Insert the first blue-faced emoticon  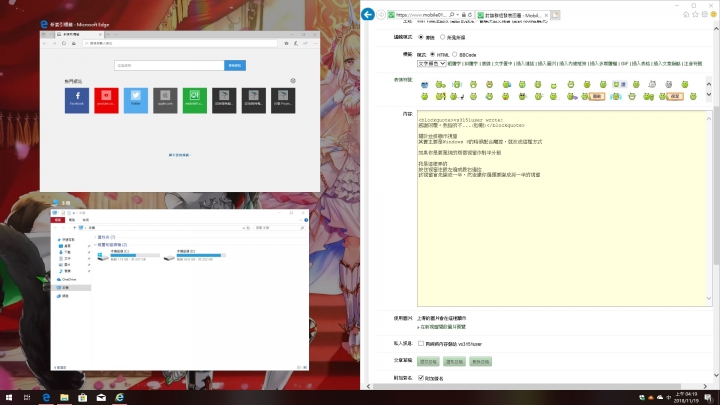click(425, 84)
